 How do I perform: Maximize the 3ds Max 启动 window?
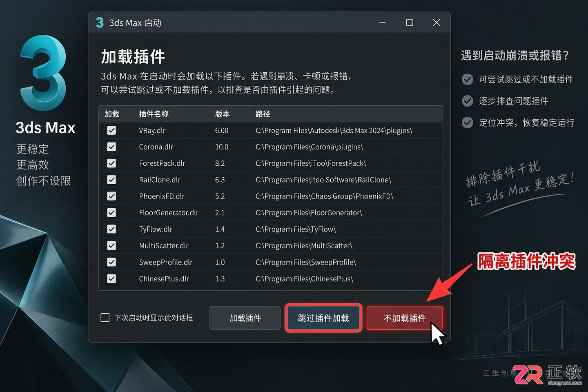pyautogui.click(x=410, y=22)
